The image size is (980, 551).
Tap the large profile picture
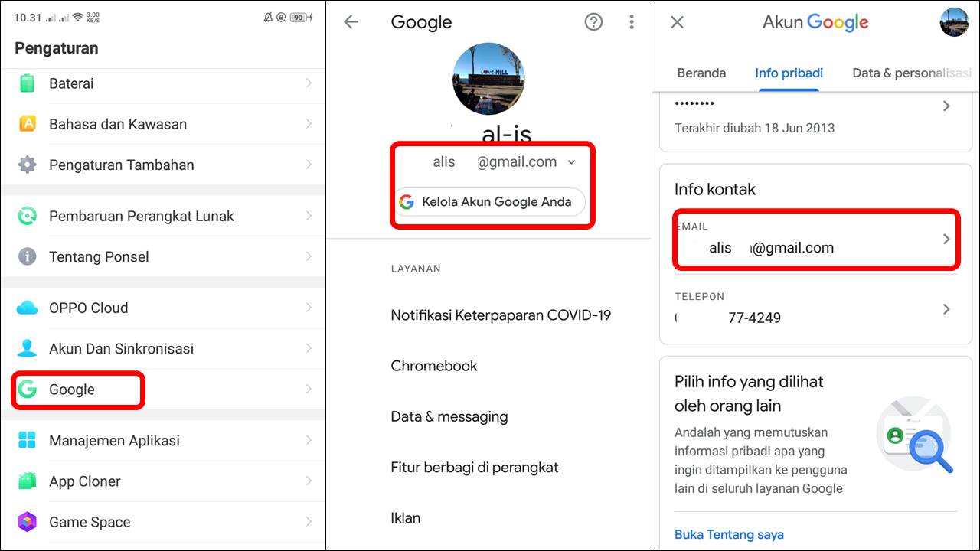click(488, 80)
